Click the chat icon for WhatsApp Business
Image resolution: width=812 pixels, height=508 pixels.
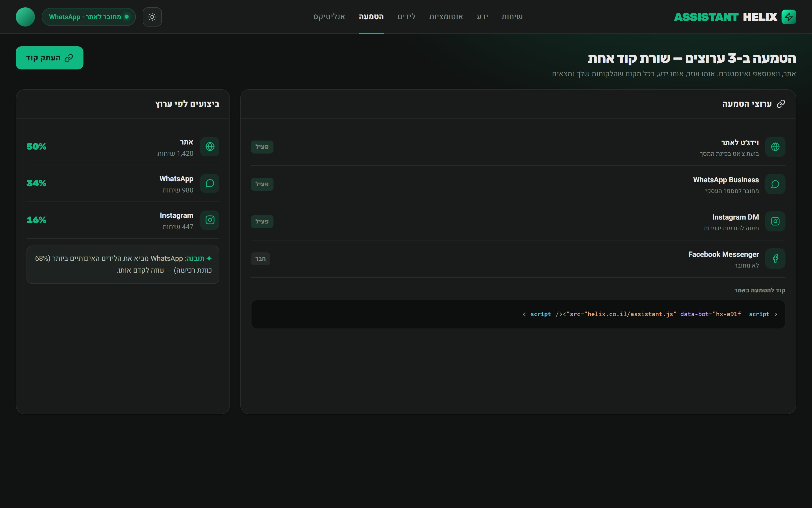(775, 184)
